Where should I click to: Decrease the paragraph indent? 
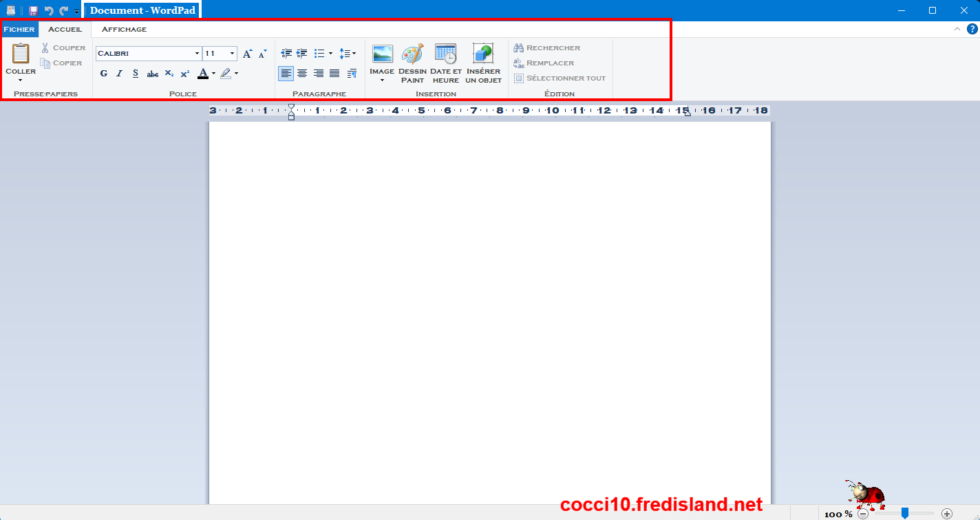286,54
